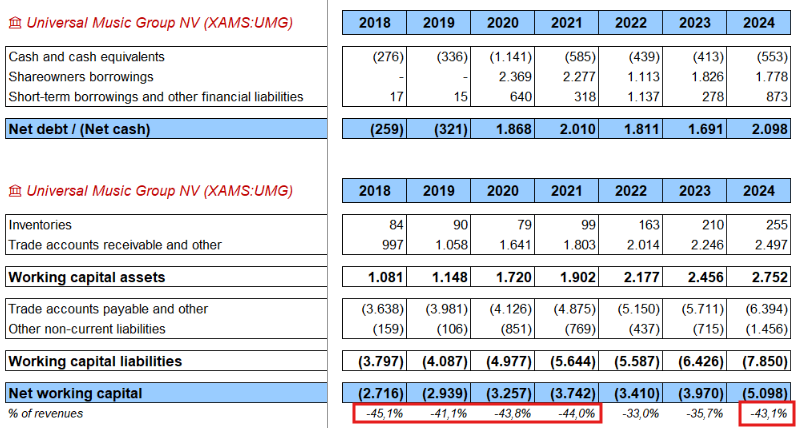Screen dimensions: 796x428
Task: Select the -33,0% revenue percentage
Action: [641, 413]
